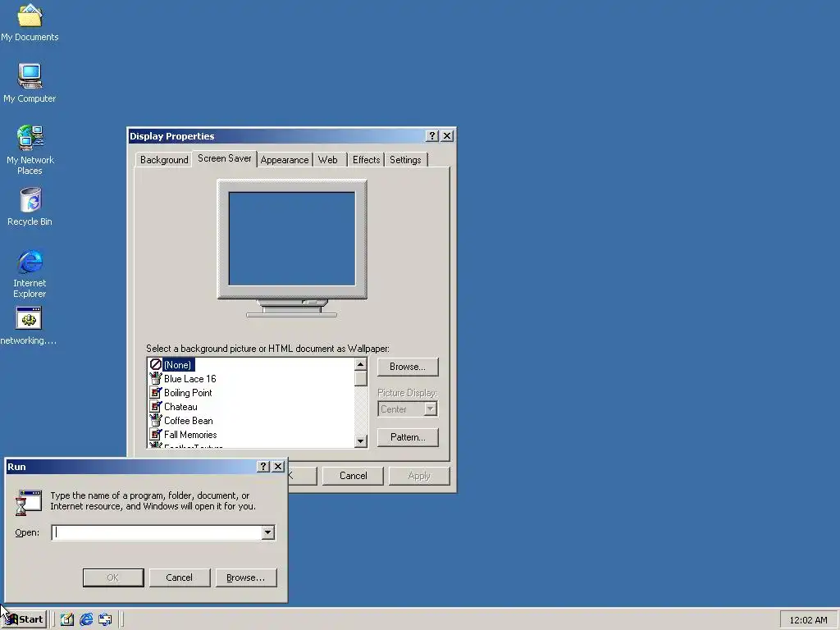840x630 pixels.
Task: Click Browse in Display Properties
Action: click(408, 367)
